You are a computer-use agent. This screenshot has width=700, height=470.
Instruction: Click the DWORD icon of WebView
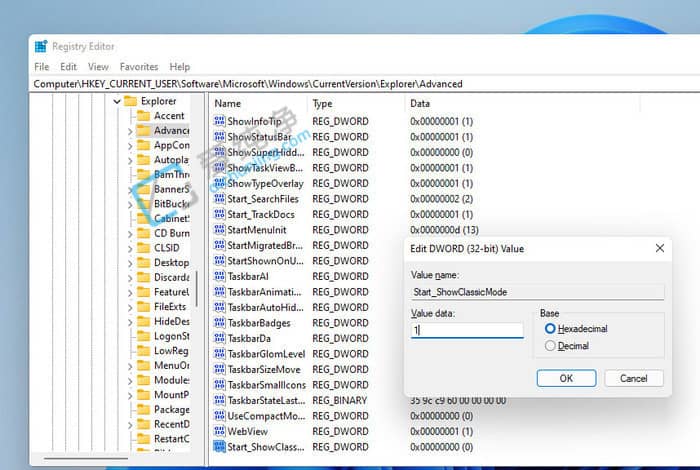tap(220, 431)
